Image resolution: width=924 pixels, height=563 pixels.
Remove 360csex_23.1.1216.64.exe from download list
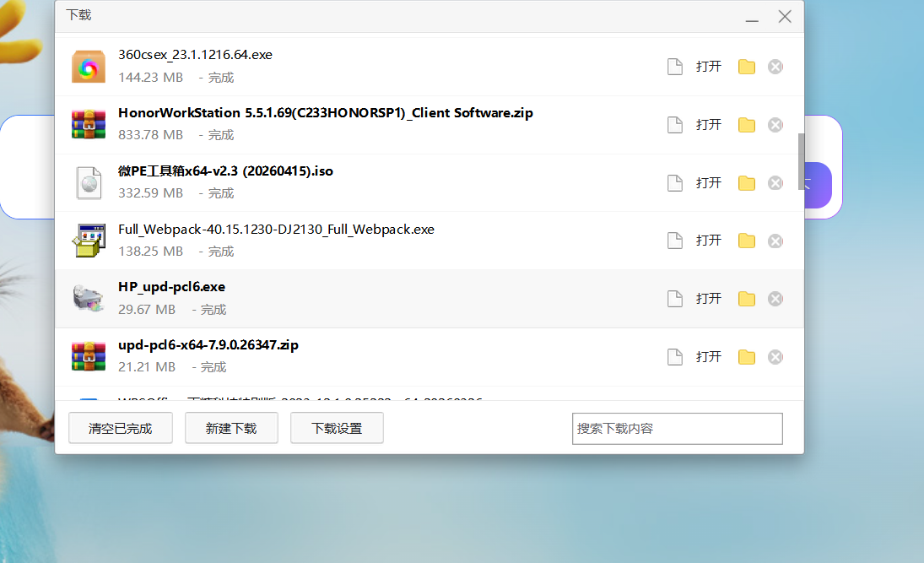click(x=775, y=67)
